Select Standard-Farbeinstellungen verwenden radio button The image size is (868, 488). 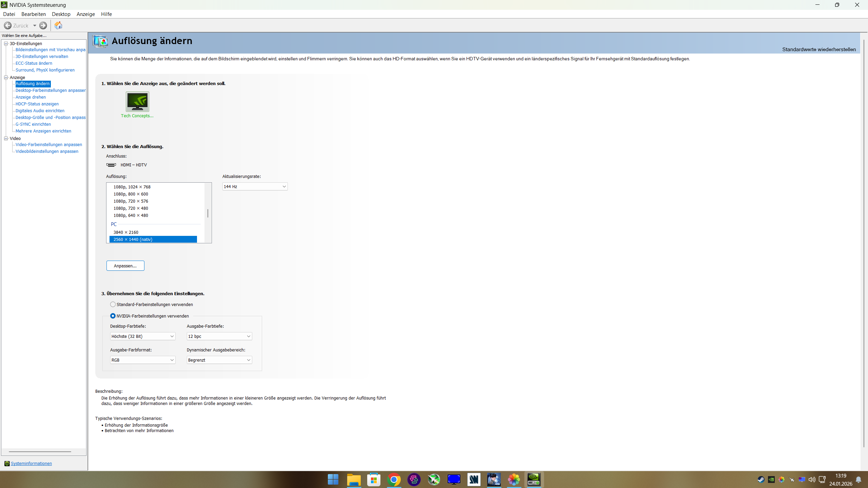[x=113, y=304]
